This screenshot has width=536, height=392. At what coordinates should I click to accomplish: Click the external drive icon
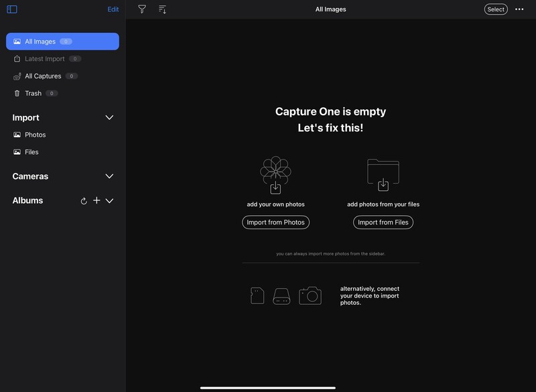pos(281,296)
